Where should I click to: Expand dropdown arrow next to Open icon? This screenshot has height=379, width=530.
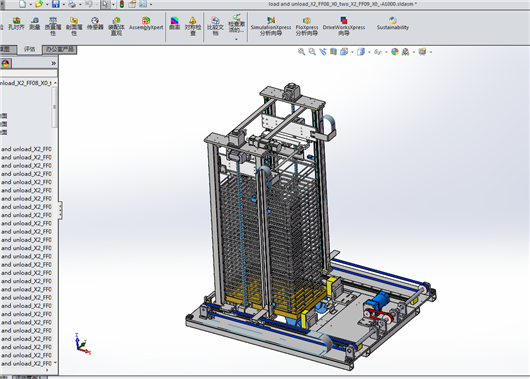pyautogui.click(x=47, y=5)
